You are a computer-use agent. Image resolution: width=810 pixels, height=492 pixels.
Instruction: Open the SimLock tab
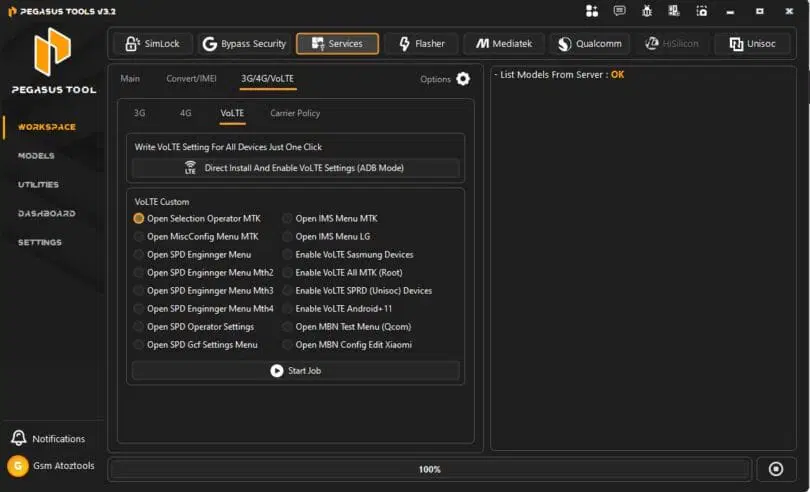click(152, 44)
